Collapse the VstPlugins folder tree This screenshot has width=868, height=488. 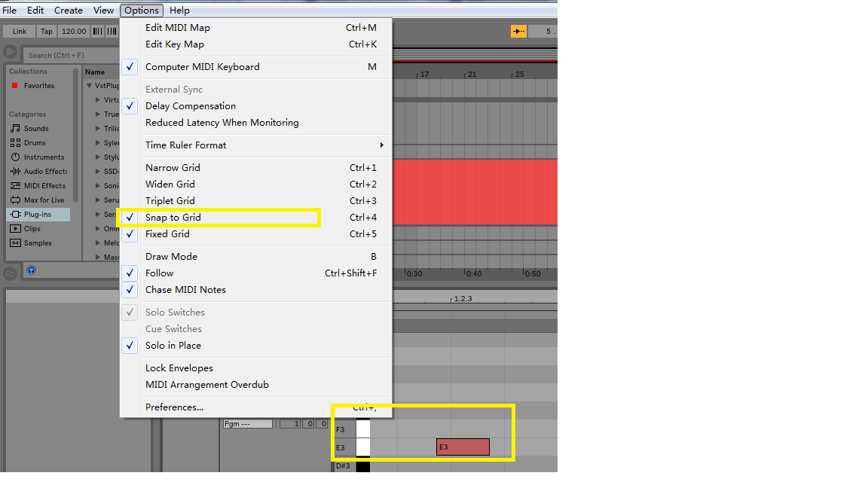[x=89, y=86]
